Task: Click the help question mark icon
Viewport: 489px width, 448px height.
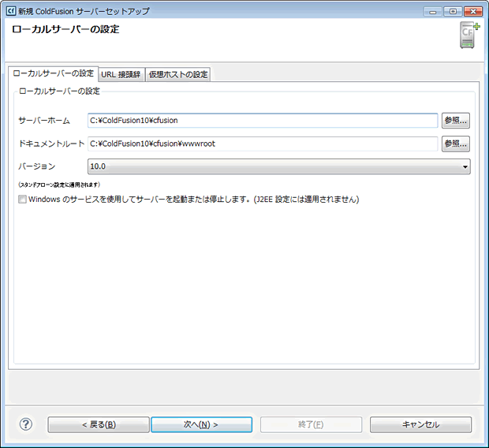Action: click(x=26, y=424)
